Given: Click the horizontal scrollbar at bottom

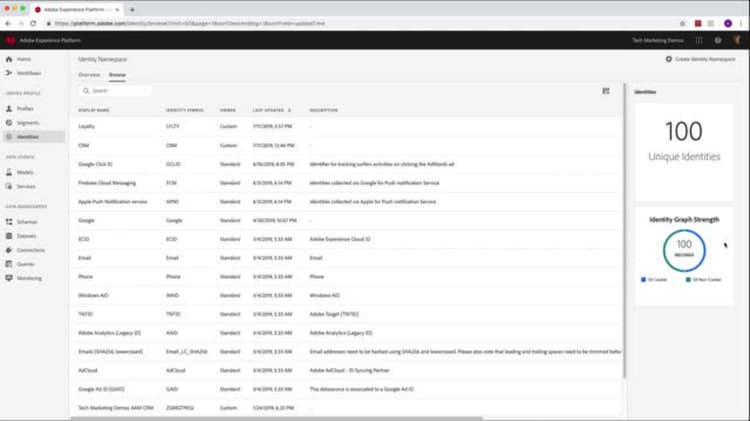Looking at the screenshot, I should point(276,419).
